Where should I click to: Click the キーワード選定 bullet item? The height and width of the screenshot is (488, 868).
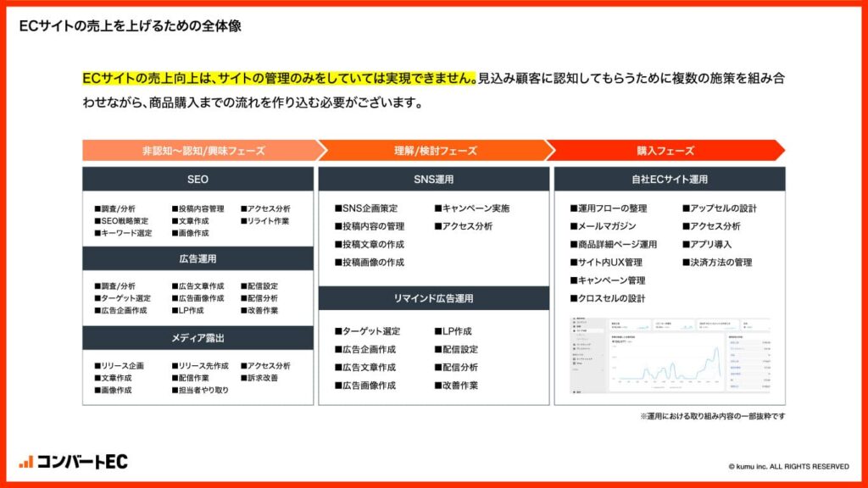pos(126,234)
